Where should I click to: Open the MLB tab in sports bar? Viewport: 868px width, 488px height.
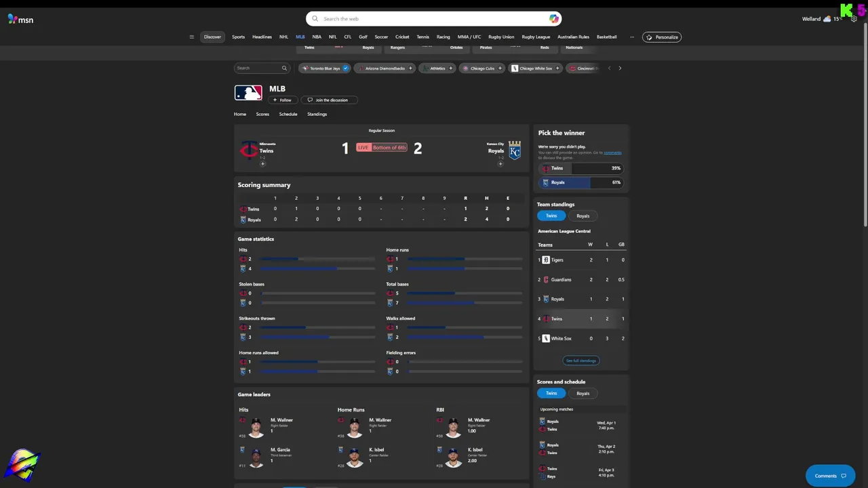pyautogui.click(x=300, y=37)
